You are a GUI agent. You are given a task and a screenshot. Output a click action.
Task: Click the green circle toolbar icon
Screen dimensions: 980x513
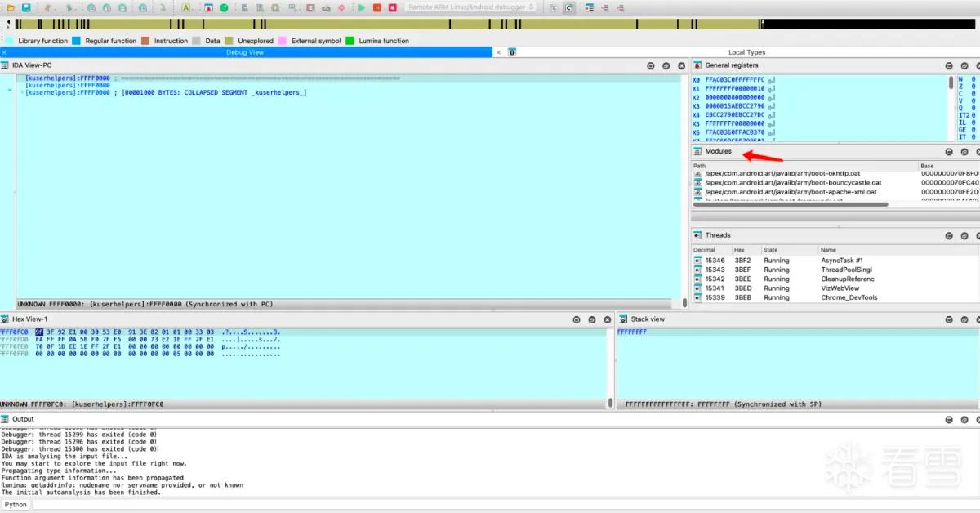(x=224, y=7)
